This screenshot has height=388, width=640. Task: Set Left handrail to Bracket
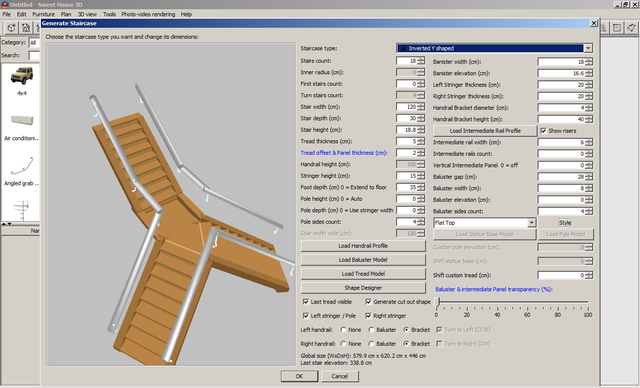click(406, 330)
